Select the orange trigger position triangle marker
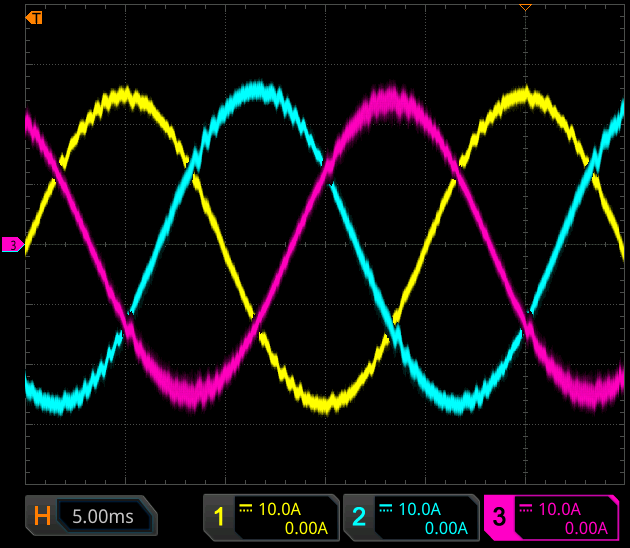This screenshot has width=630, height=548. pyautogui.click(x=525, y=7)
